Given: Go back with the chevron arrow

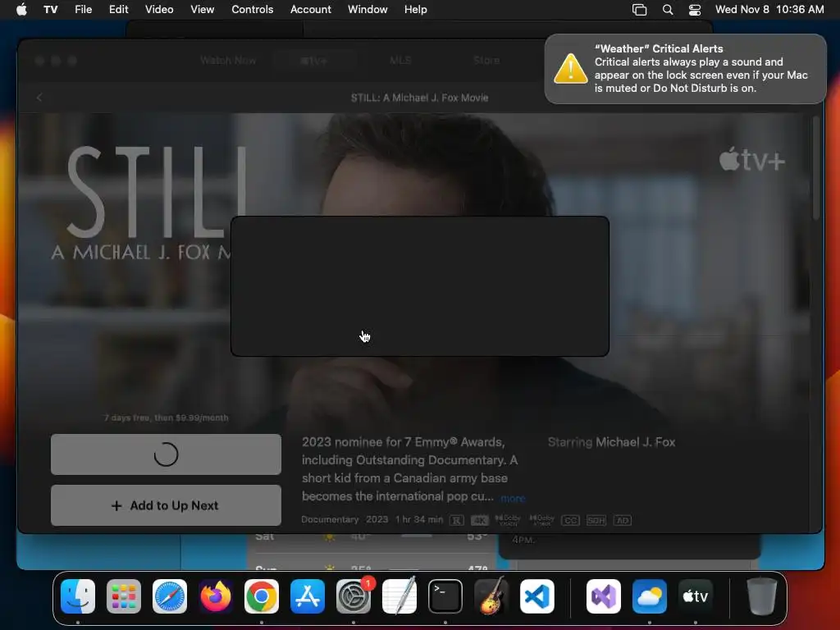Looking at the screenshot, I should [39, 98].
